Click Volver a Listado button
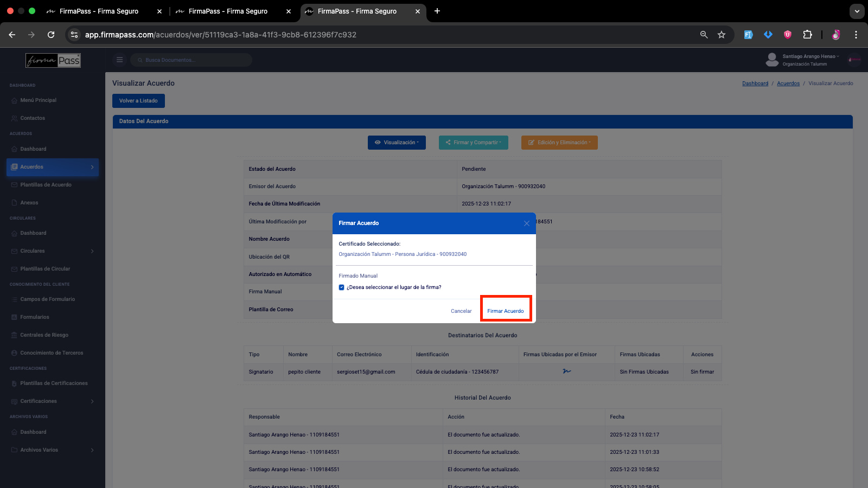The image size is (868, 488). 138,101
